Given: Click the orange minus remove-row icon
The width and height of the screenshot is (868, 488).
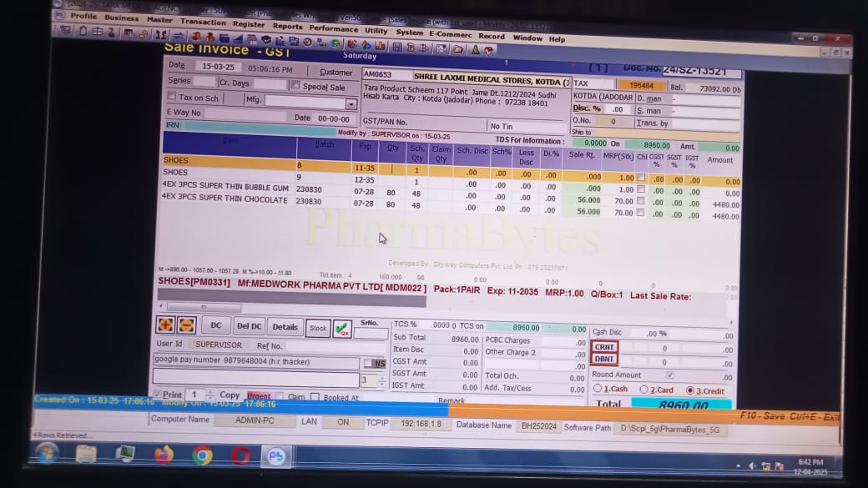Looking at the screenshot, I should tap(186, 325).
